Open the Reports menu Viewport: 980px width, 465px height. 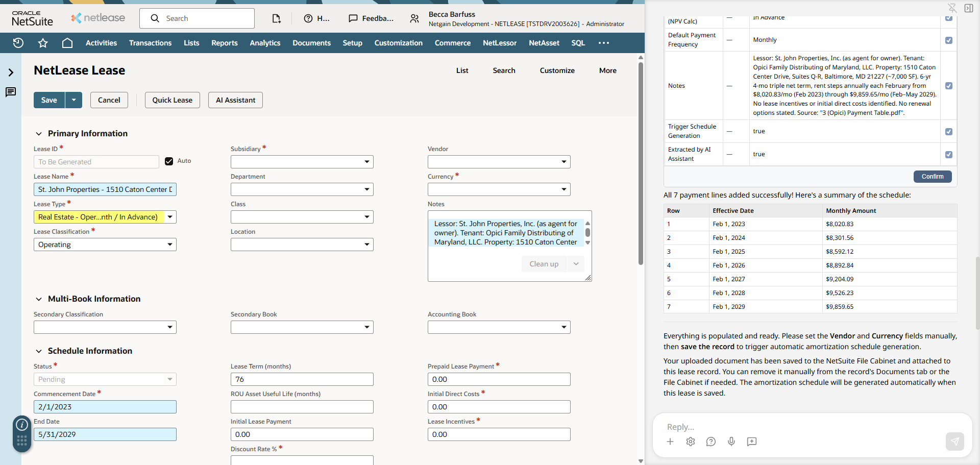[x=225, y=43]
